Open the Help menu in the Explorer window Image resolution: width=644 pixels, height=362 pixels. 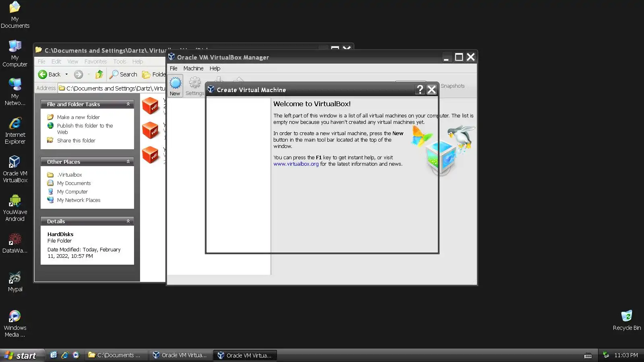138,62
